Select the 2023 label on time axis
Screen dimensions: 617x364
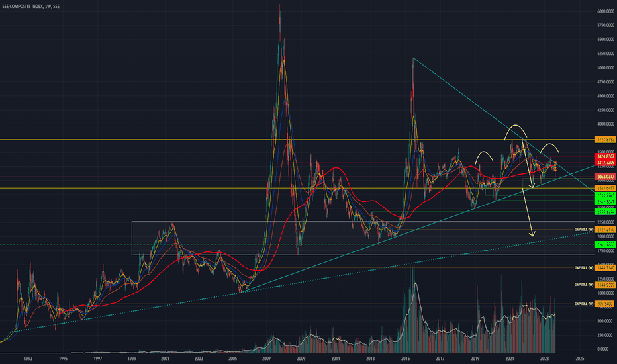click(x=545, y=359)
